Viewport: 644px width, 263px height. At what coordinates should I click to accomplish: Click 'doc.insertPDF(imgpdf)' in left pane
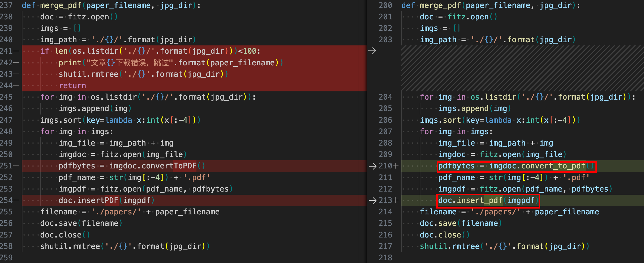pyautogui.click(x=106, y=200)
